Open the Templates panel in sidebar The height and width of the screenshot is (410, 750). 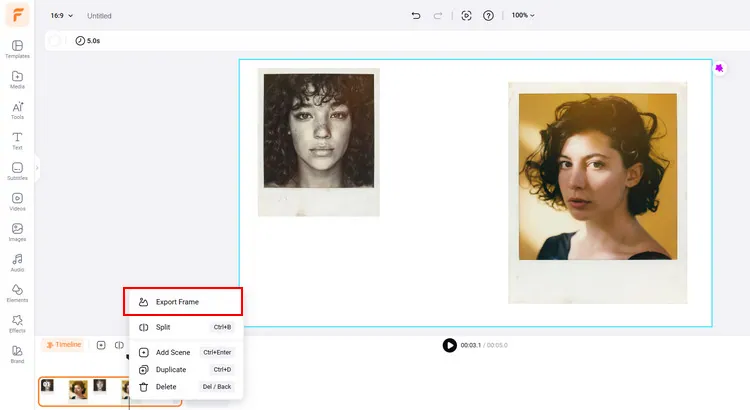click(17, 49)
